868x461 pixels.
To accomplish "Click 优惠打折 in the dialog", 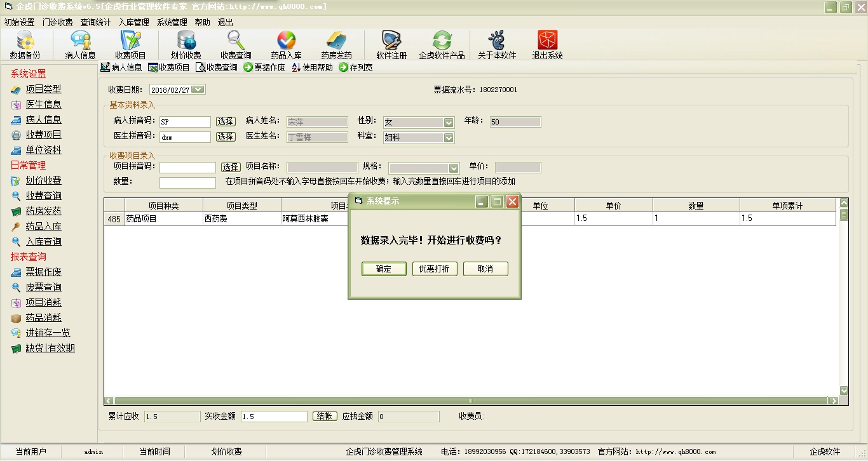I will point(435,269).
